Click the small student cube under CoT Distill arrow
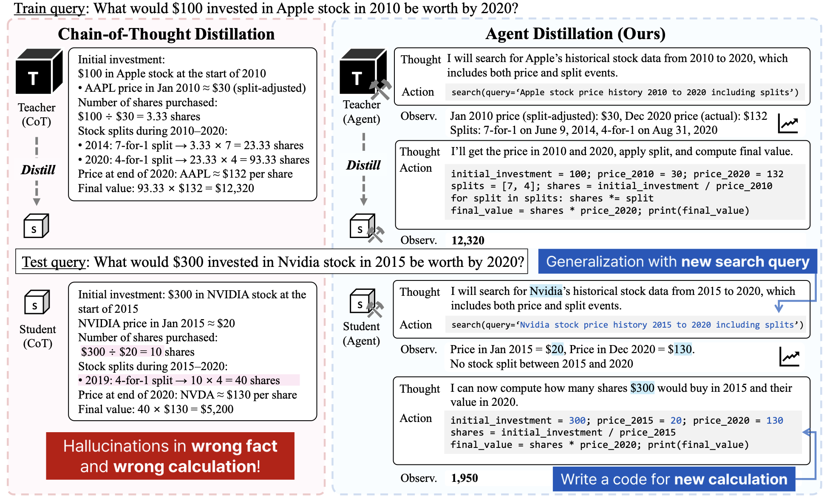827x504 pixels. point(36,226)
